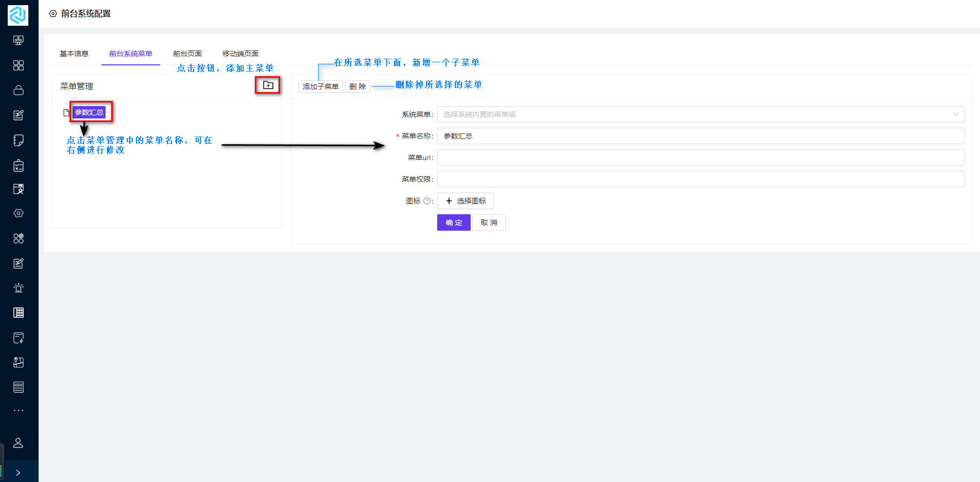Open the user window sidebar icon

[x=19, y=189]
